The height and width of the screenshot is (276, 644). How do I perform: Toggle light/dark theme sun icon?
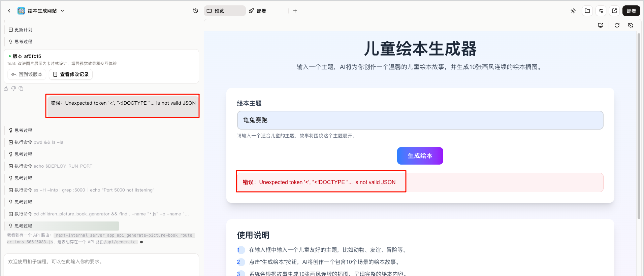click(573, 11)
